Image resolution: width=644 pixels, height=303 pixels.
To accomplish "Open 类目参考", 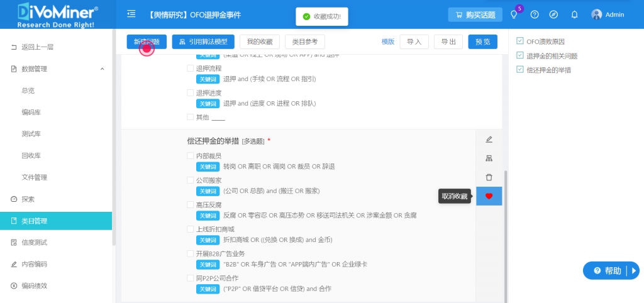I will point(305,41).
